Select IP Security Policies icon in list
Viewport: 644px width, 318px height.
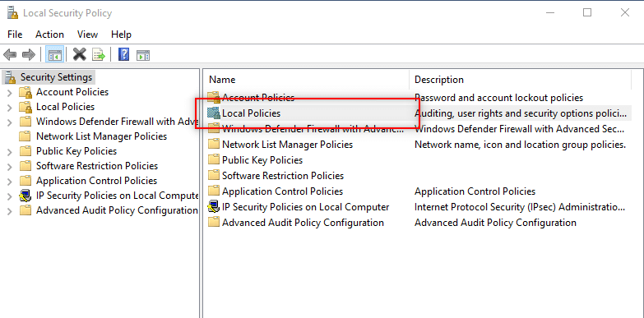214,207
